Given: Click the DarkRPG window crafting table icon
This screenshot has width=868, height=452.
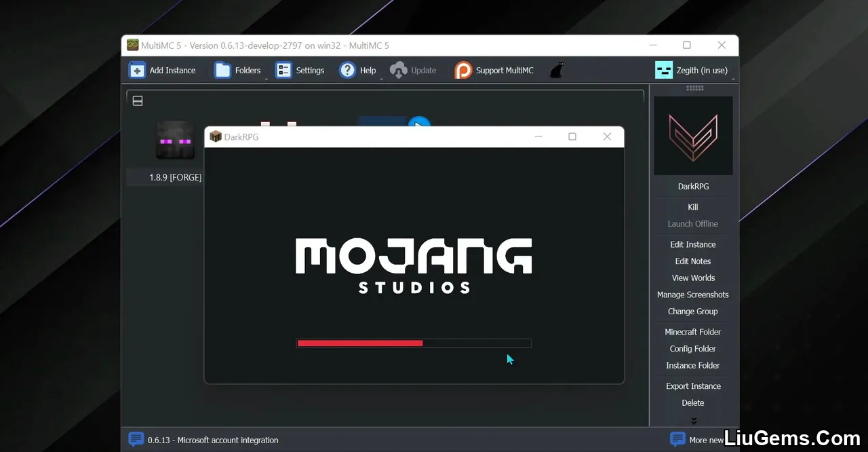Looking at the screenshot, I should point(216,136).
